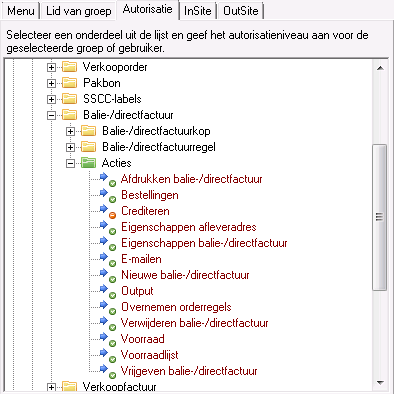This screenshot has height=394, width=394.
Task: Click the Balie-/directfactuurregel folder icon
Action: pos(89,147)
